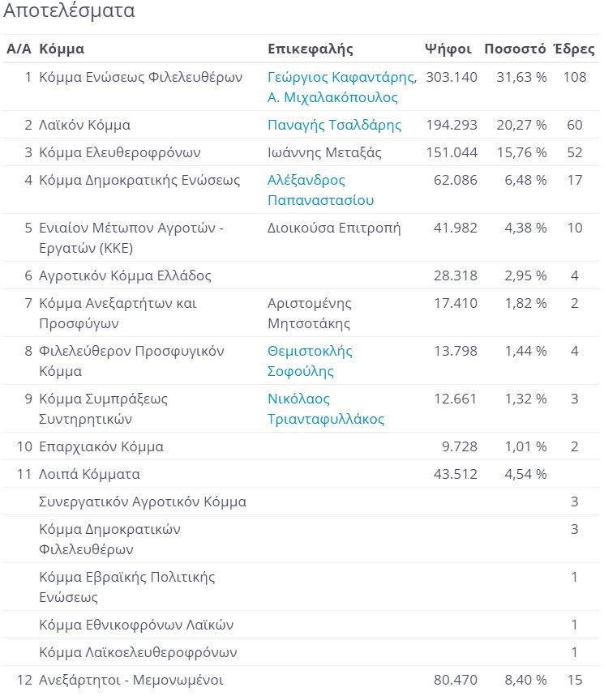Click the Κόμμα column header
The height and width of the screenshot is (700, 604).
click(62, 49)
